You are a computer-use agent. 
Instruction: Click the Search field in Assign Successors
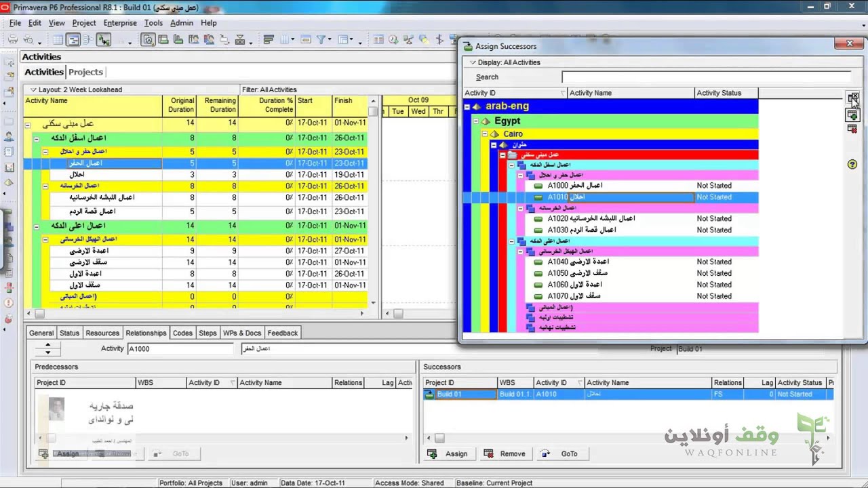pyautogui.click(x=706, y=77)
